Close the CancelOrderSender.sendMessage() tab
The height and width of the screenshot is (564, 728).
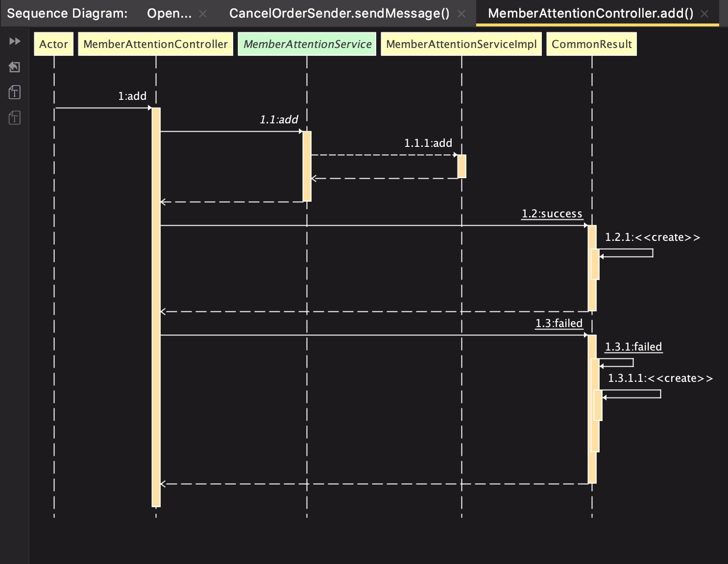(461, 14)
